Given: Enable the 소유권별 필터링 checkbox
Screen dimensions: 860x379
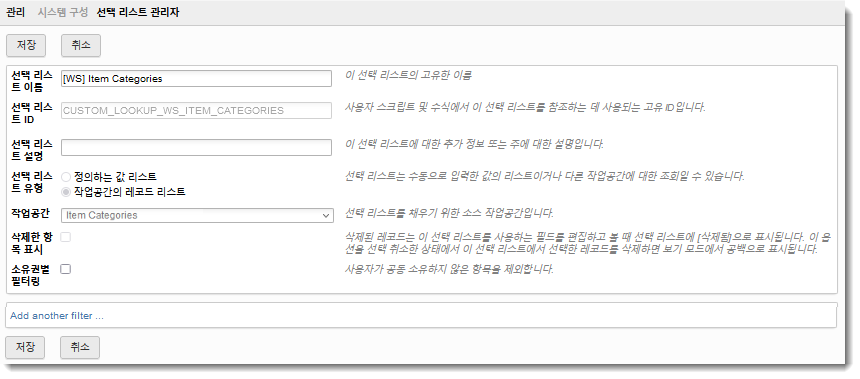Looking at the screenshot, I should [x=66, y=269].
